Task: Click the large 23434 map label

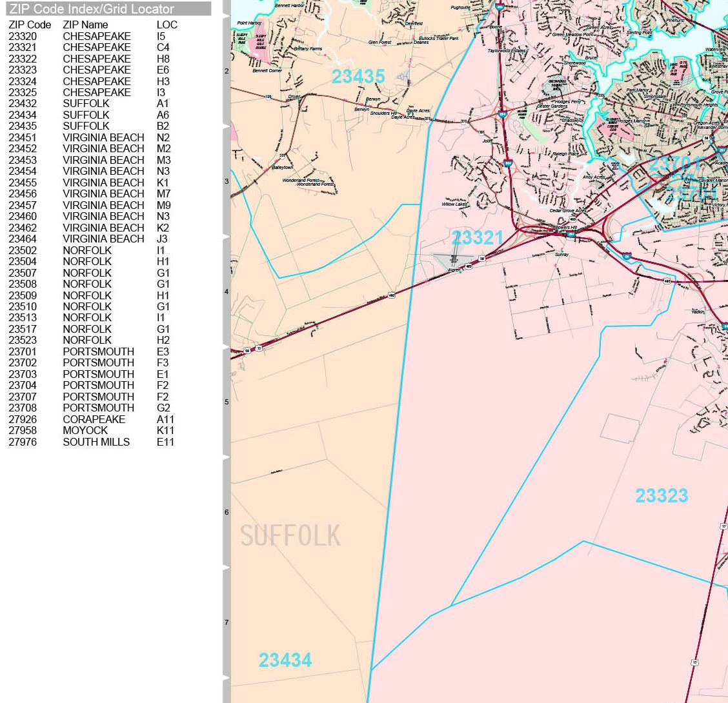Action: (285, 660)
